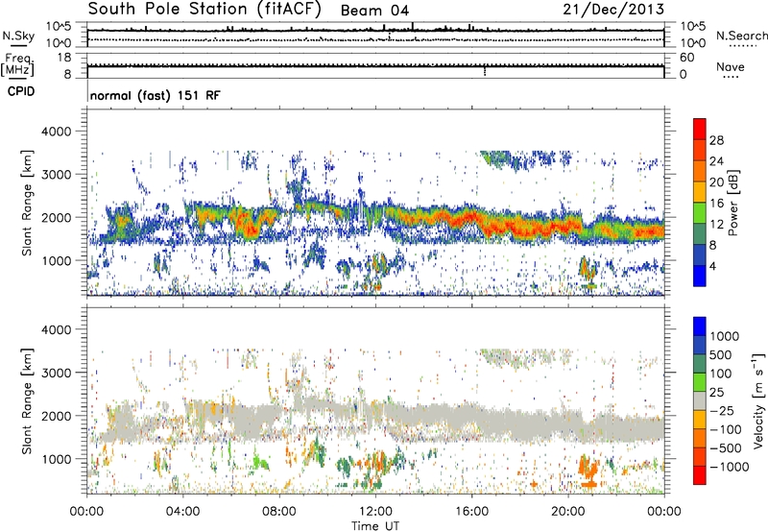The image size is (768, 532).
Task: Click the dotted line sample under "N.Search"
Action: (x=742, y=46)
